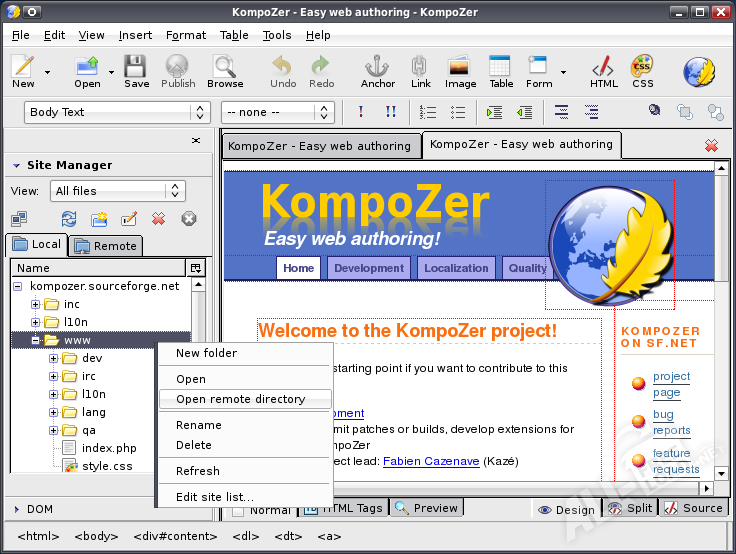
Task: Click the Table toolbar icon
Action: pyautogui.click(x=501, y=72)
